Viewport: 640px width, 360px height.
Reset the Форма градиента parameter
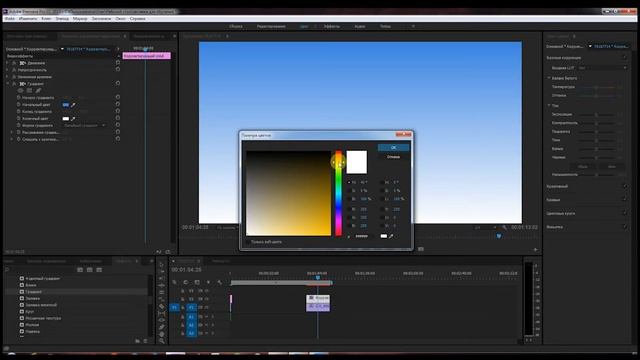(x=118, y=125)
